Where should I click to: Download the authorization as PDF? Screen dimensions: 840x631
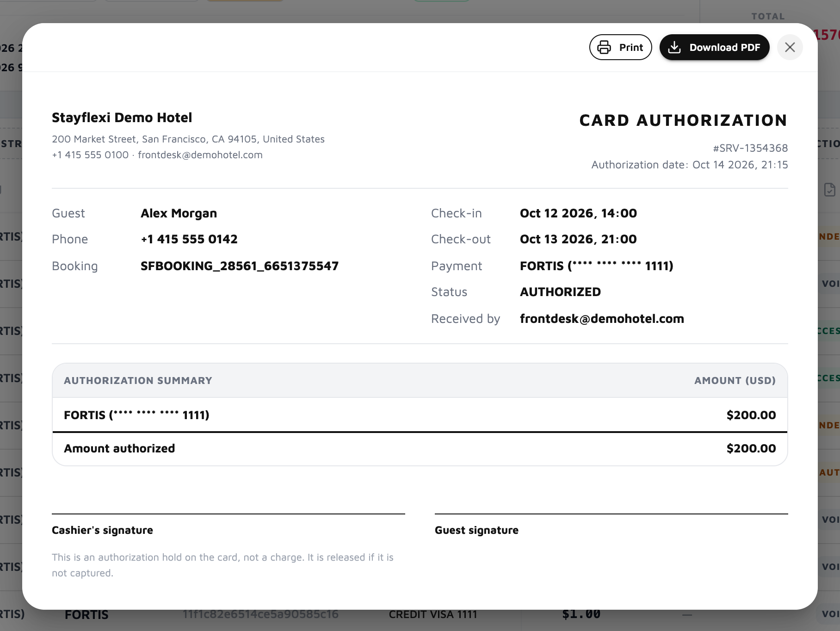tap(714, 47)
